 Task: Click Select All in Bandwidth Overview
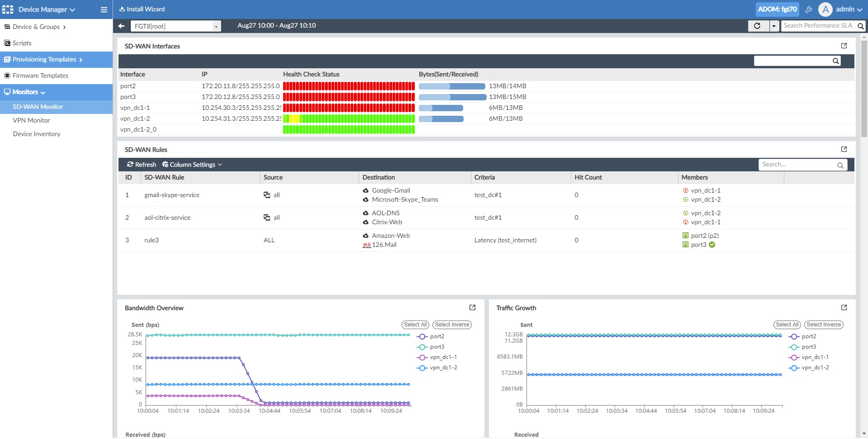pyautogui.click(x=415, y=325)
